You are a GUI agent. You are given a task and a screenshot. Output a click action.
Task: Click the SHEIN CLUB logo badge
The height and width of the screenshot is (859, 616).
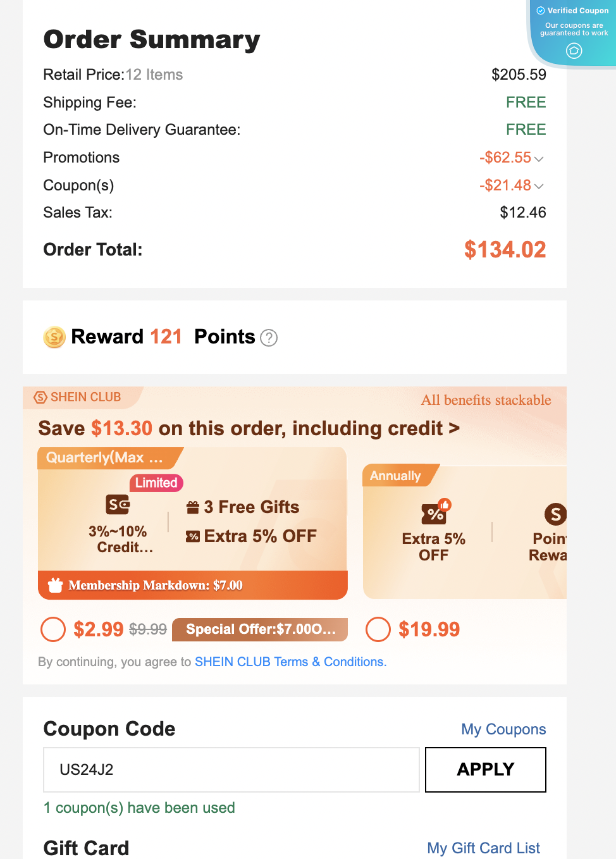40,397
